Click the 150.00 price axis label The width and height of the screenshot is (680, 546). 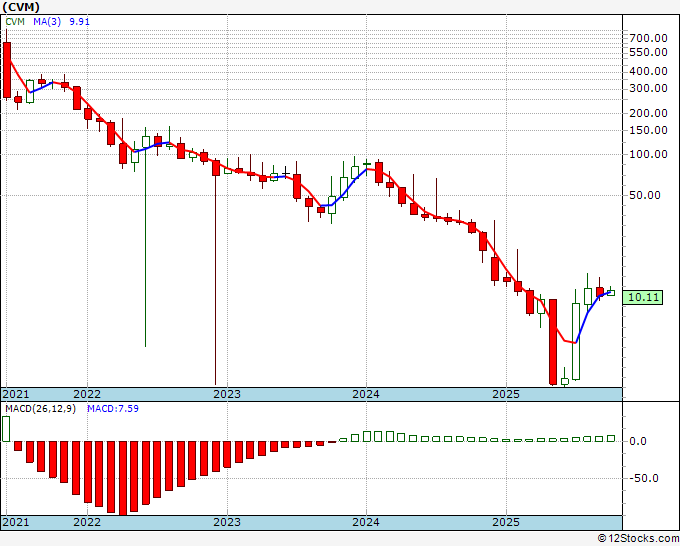[x=649, y=130]
